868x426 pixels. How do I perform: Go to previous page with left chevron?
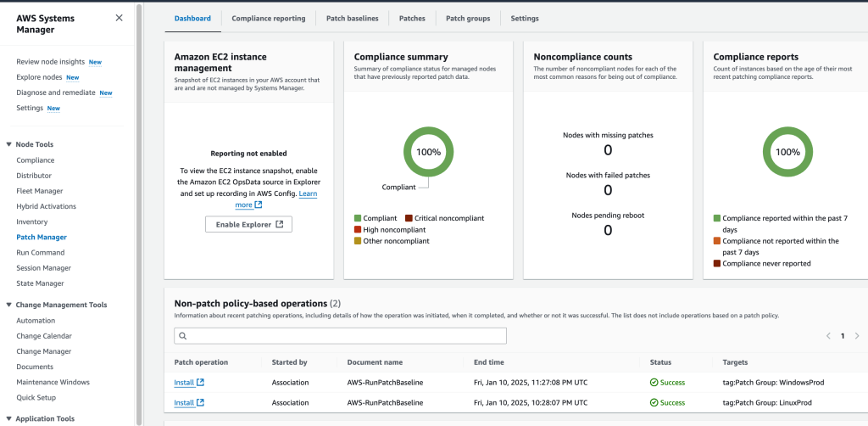(x=828, y=336)
